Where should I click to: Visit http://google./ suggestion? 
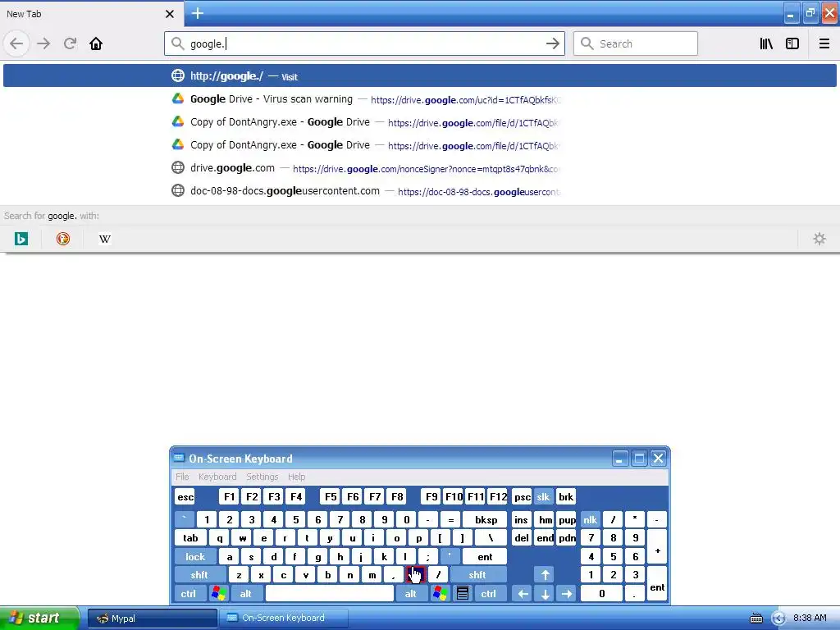420,75
